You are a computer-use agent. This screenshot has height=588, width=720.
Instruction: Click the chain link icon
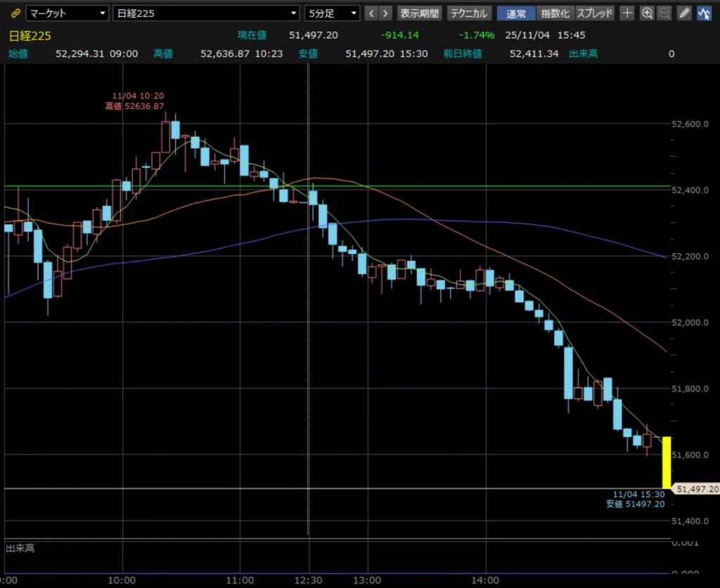point(16,13)
